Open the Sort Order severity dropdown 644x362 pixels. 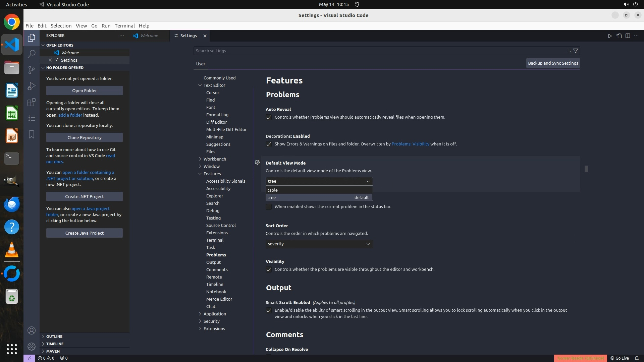click(x=319, y=244)
